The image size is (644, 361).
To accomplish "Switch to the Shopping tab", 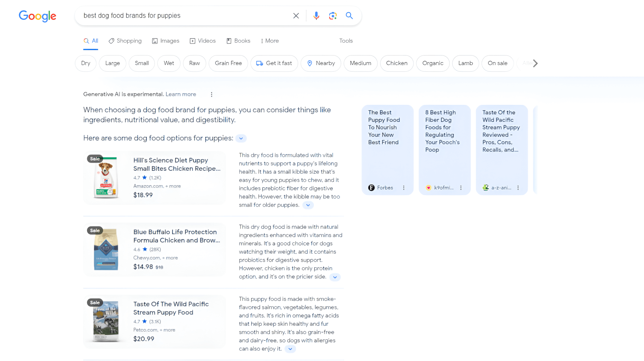I will pyautogui.click(x=125, y=41).
